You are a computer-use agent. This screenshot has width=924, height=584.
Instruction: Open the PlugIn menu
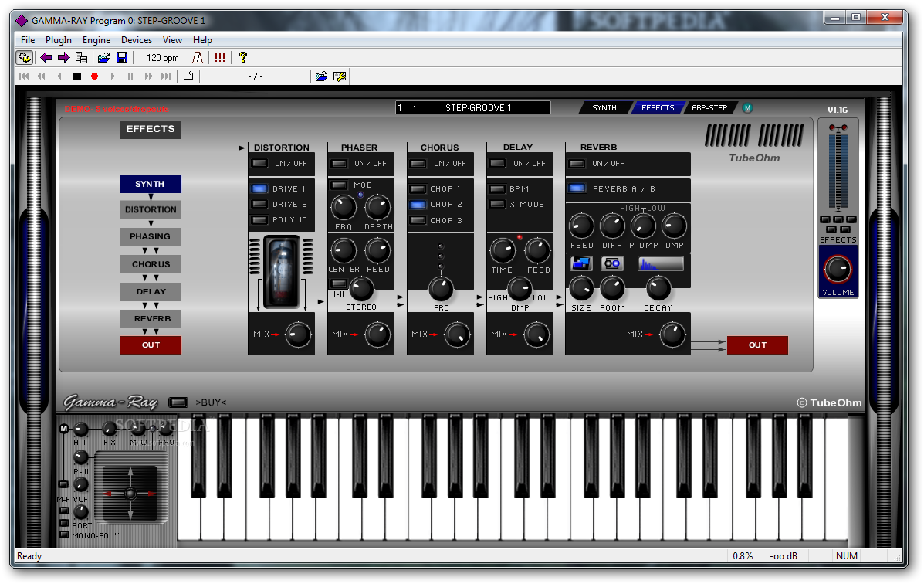click(59, 40)
